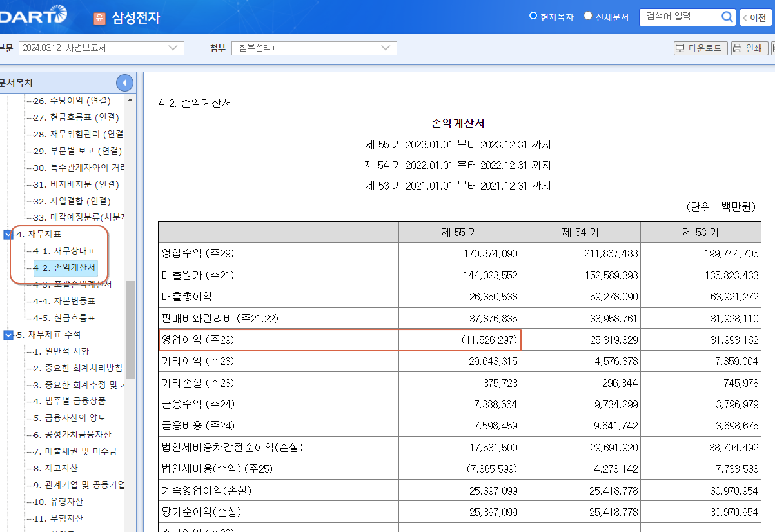This screenshot has height=532, width=775.
Task: Click the 매출총이익 row label
Action: [x=187, y=297]
